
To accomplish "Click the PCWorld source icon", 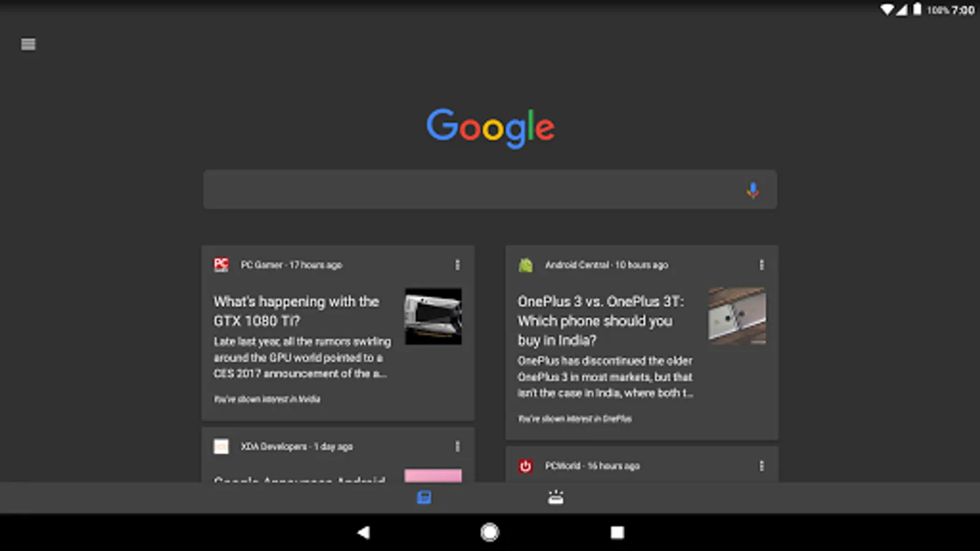I will click(526, 466).
